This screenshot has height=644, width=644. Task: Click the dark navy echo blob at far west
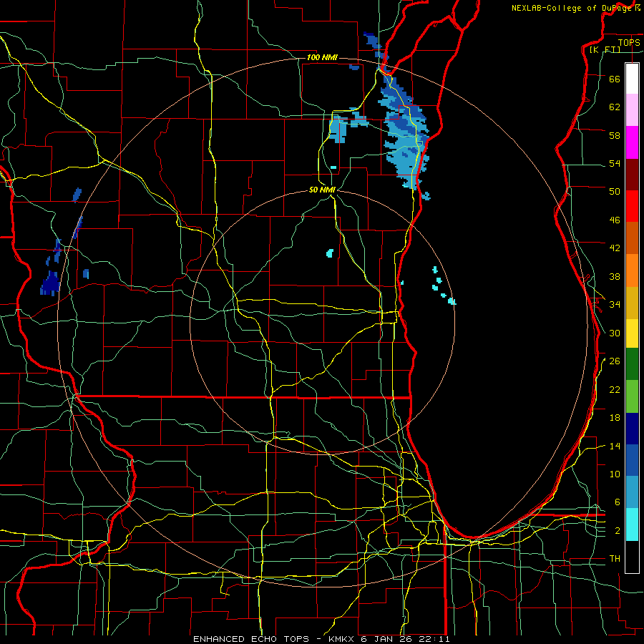point(50,283)
